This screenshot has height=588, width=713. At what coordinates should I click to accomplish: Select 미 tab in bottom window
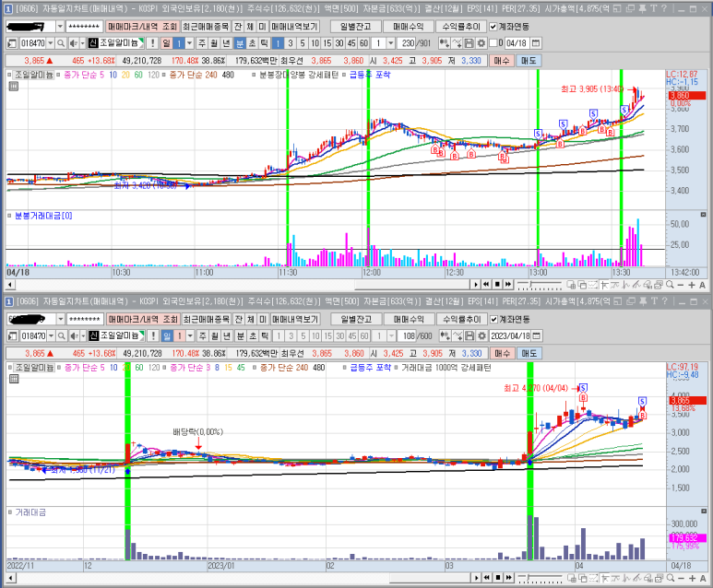coord(263,320)
